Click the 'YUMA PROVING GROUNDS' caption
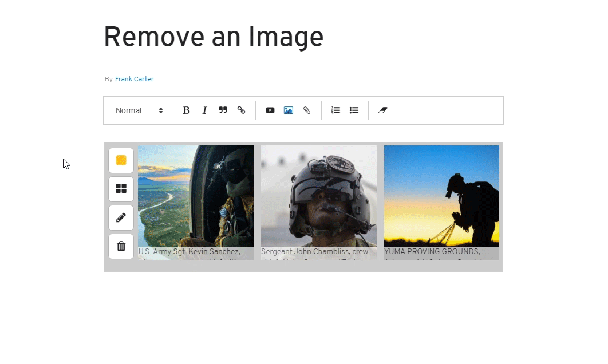 (432, 252)
